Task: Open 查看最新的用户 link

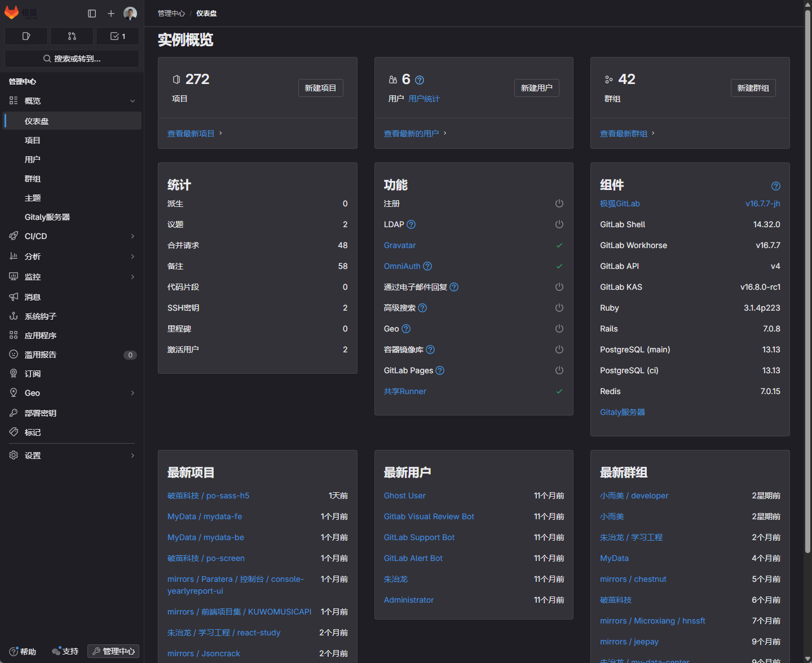Action: click(411, 134)
